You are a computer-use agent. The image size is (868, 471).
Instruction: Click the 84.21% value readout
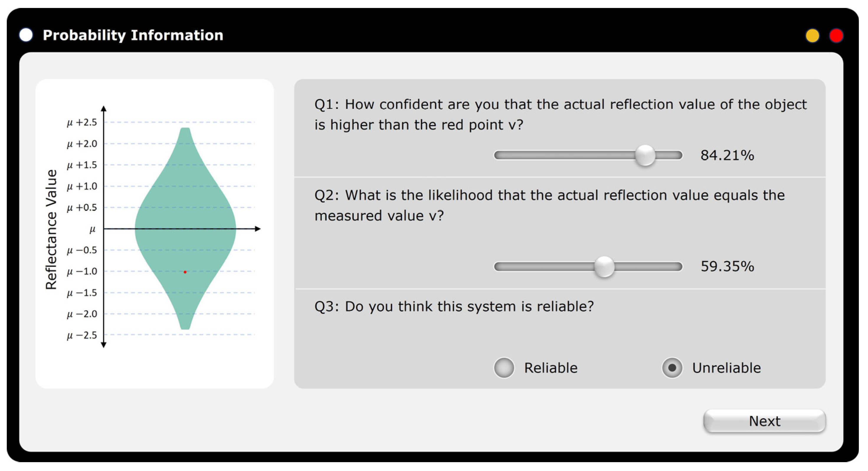click(x=727, y=155)
